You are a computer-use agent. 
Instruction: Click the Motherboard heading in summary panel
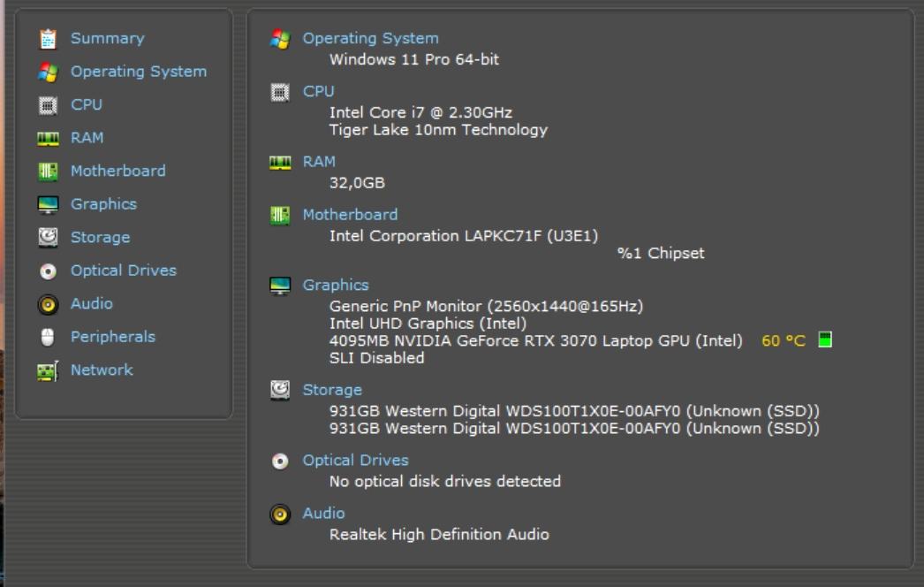coord(350,214)
